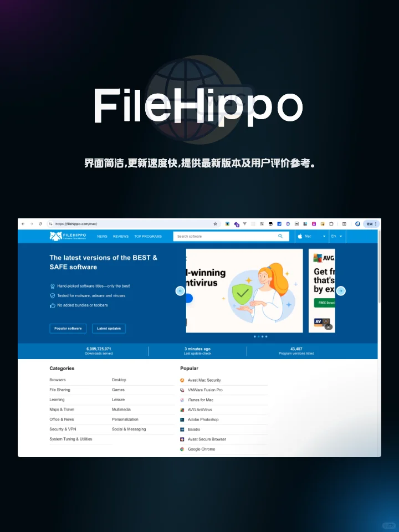Click the magnifier search icon
The image size is (399, 532).
(280, 236)
